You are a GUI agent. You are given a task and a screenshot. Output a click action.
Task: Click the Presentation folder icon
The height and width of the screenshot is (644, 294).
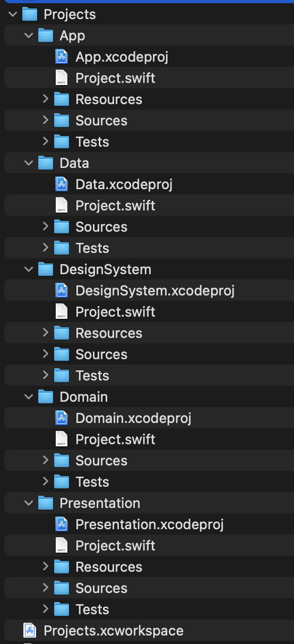coord(46,503)
